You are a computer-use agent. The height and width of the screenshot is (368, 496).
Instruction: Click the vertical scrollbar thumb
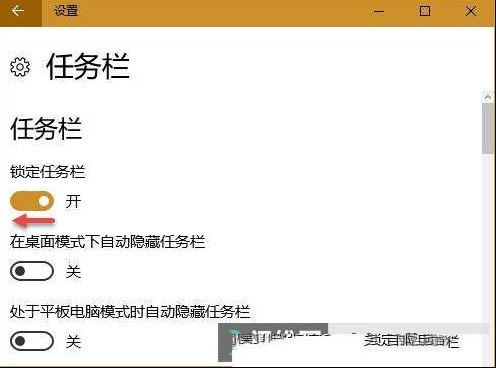click(488, 129)
